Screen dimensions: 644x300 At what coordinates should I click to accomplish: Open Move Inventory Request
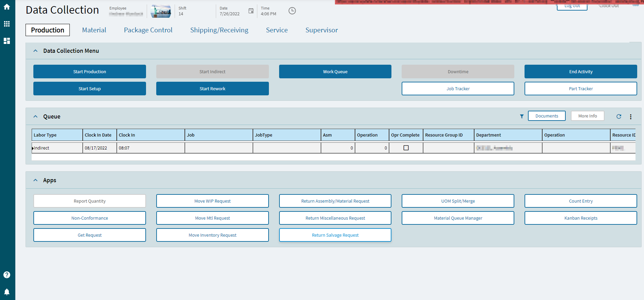point(212,235)
